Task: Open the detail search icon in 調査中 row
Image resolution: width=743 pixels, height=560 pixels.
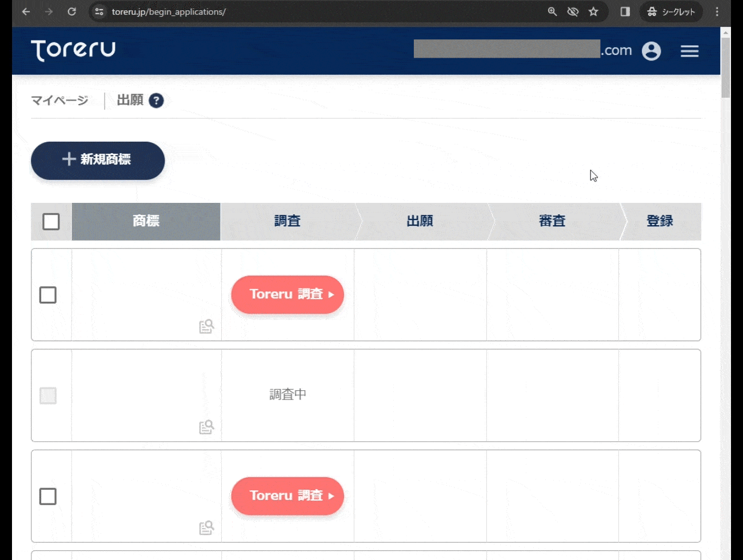Action: click(x=206, y=427)
